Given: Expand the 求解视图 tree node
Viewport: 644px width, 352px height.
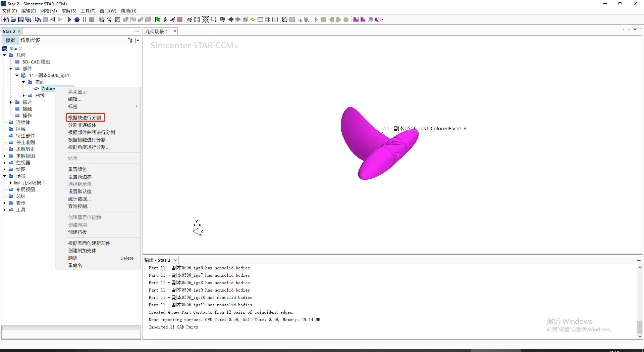Looking at the screenshot, I should point(4,156).
